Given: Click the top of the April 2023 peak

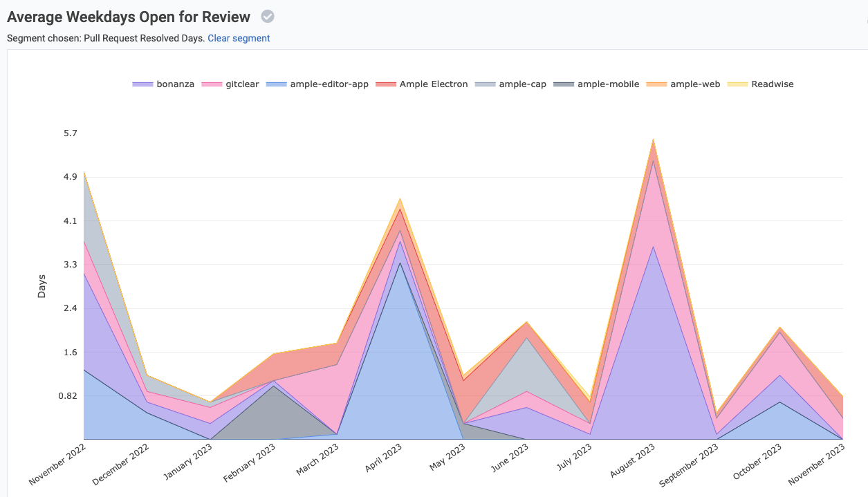Looking at the screenshot, I should pos(400,199).
